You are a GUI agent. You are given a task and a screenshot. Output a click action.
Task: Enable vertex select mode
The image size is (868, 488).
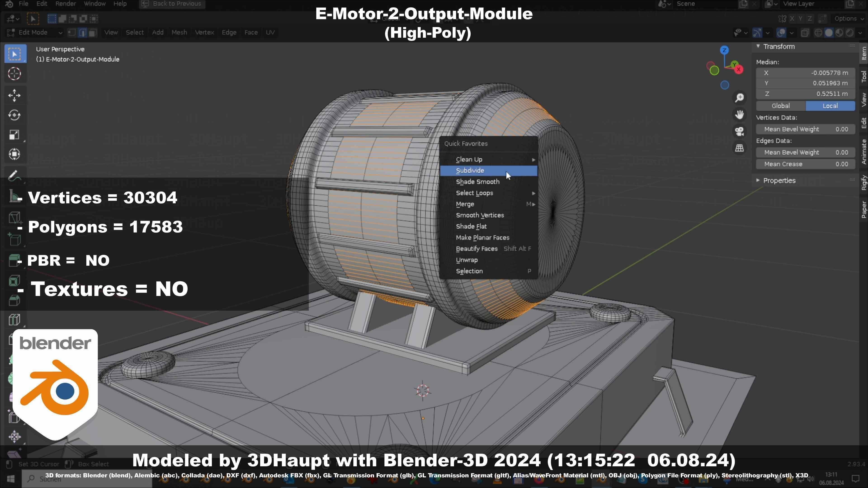pyautogui.click(x=72, y=32)
